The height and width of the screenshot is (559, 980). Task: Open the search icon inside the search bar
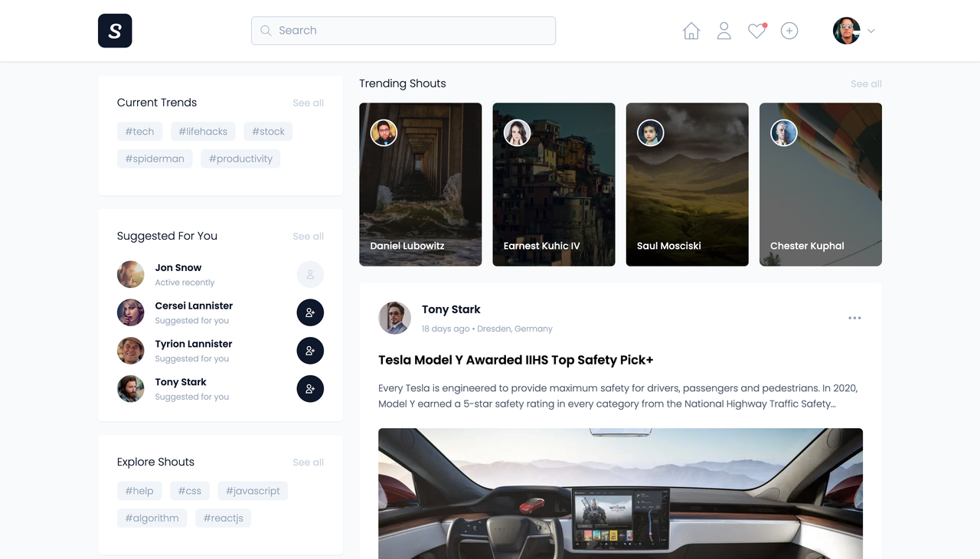[x=266, y=30]
